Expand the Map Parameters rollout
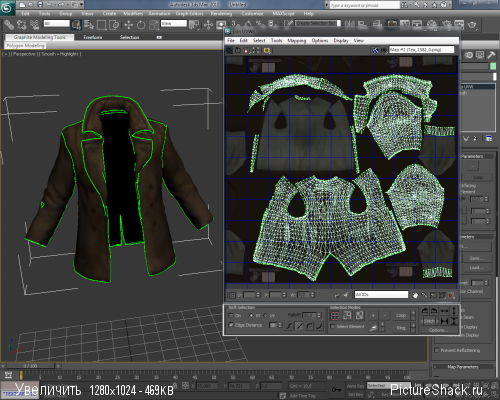 coord(463,367)
